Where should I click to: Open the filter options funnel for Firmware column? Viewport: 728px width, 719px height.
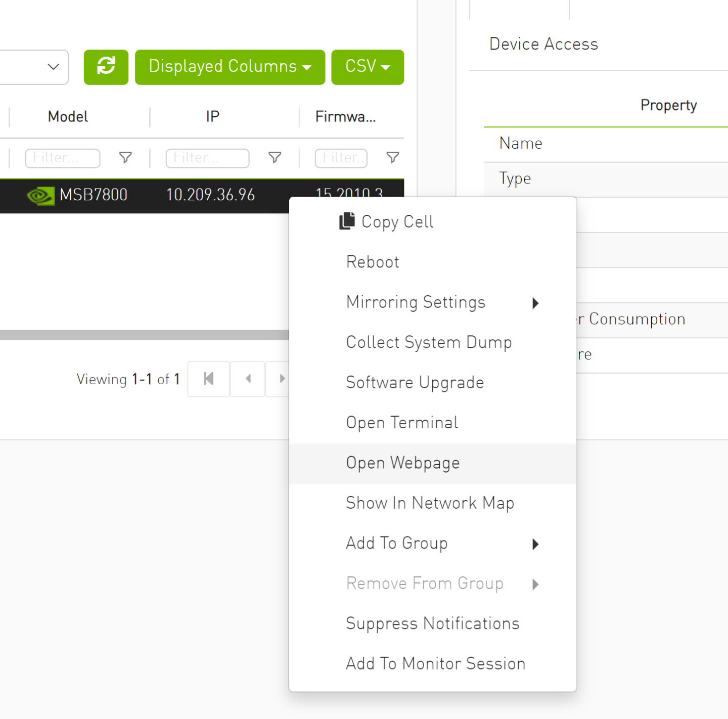(393, 158)
